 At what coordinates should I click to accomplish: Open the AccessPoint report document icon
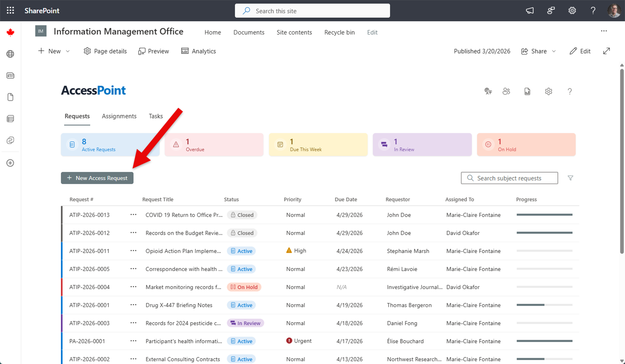[527, 91]
